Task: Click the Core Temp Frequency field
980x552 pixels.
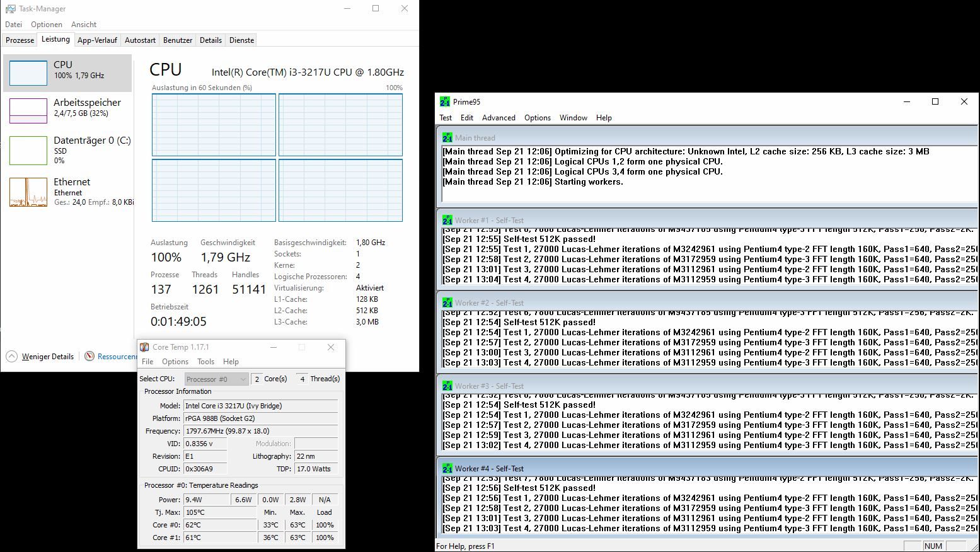Action: click(x=260, y=431)
